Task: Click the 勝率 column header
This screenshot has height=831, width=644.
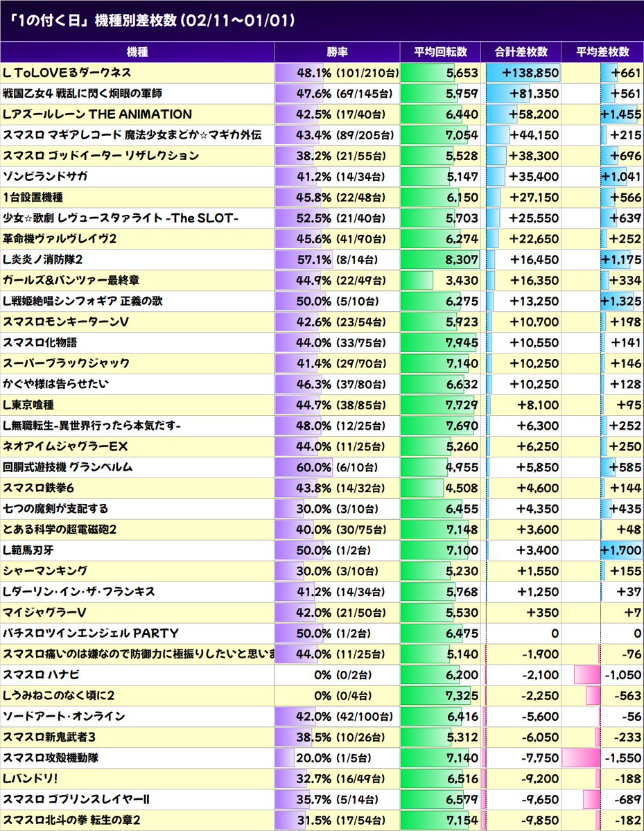Action: pyautogui.click(x=337, y=52)
